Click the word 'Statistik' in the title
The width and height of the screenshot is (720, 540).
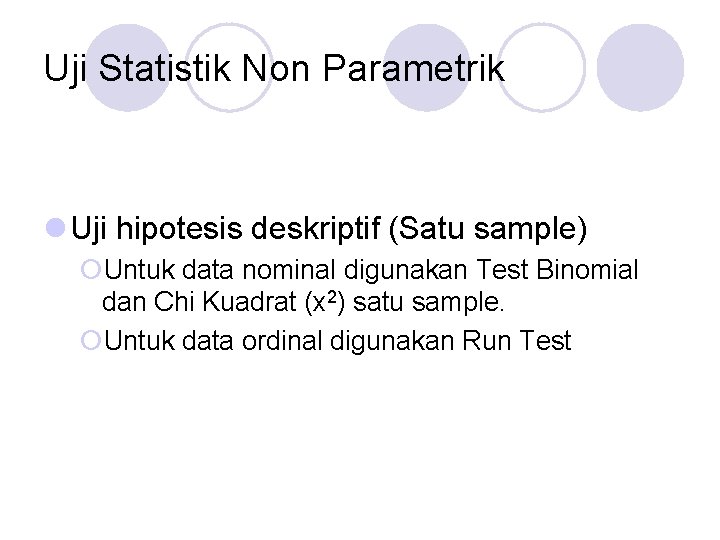[164, 68]
